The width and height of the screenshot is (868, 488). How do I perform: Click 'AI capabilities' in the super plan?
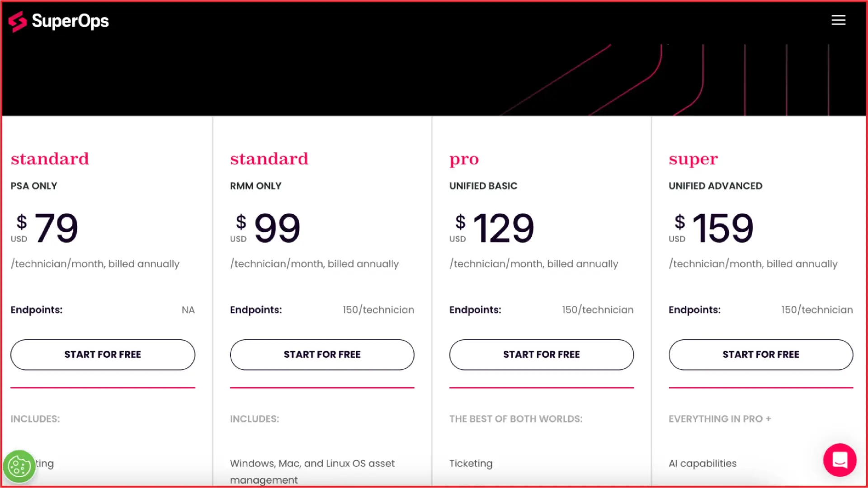point(702,464)
